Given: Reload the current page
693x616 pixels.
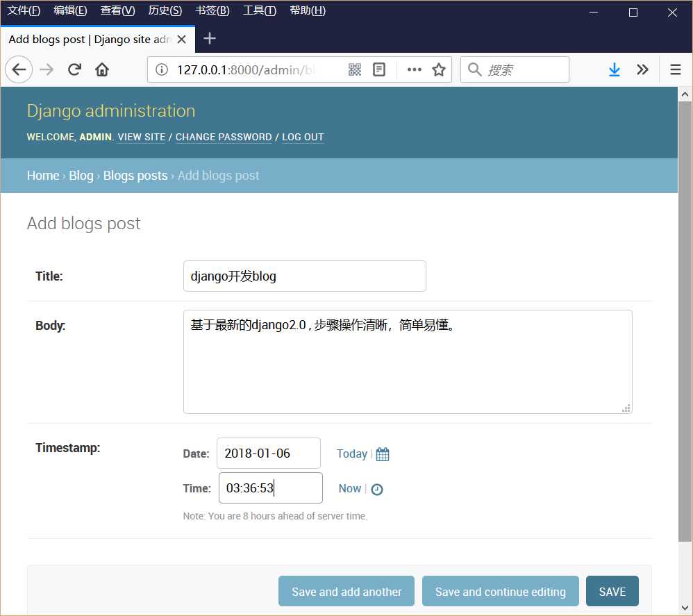Looking at the screenshot, I should pyautogui.click(x=74, y=69).
